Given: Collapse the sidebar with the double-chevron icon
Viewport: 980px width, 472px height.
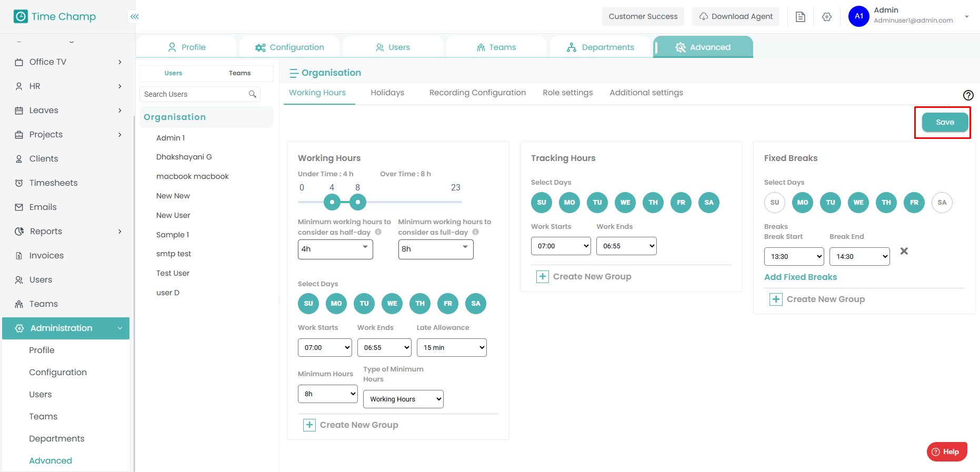Looking at the screenshot, I should 135,17.
